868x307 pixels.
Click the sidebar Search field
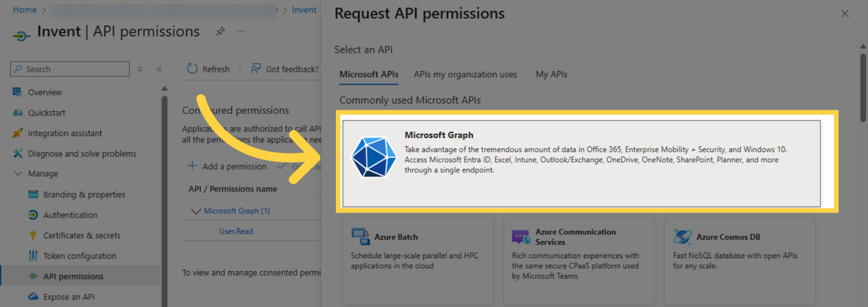click(70, 69)
